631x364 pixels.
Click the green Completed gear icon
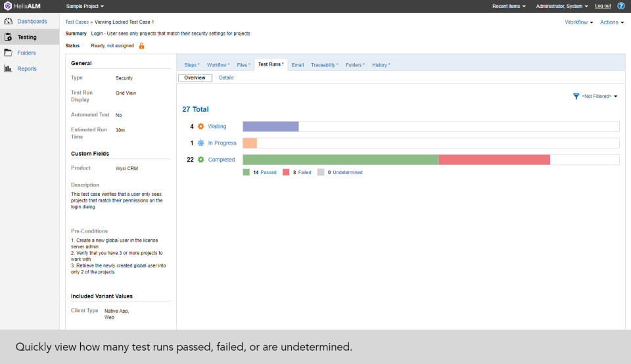point(201,160)
